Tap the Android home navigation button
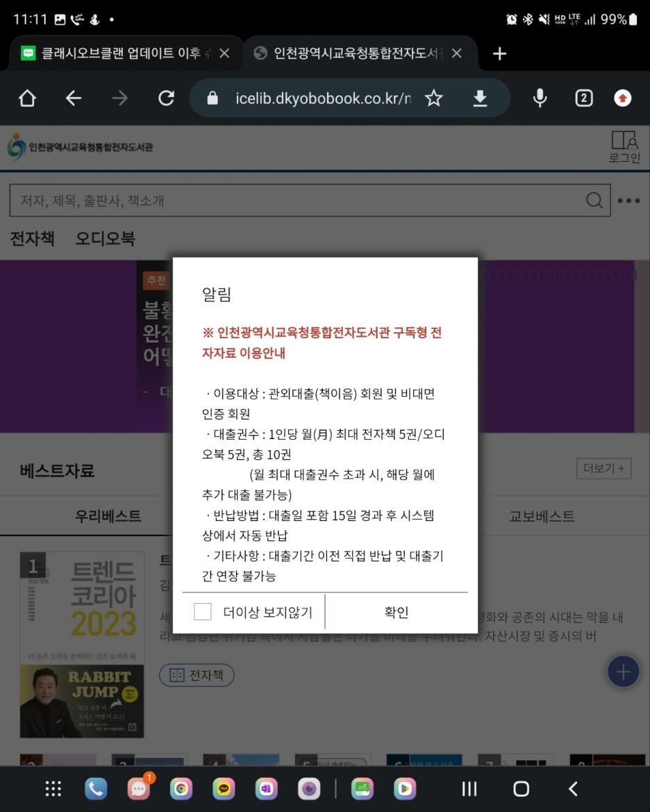This screenshot has height=812, width=650. click(x=521, y=788)
